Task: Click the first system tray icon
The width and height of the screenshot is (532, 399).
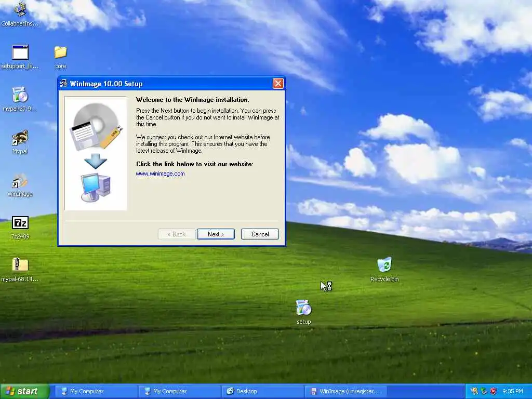Action: [x=474, y=391]
